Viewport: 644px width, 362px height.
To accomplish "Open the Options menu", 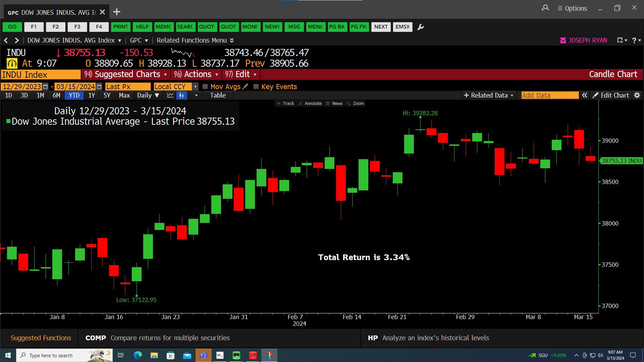I will tap(572, 8).
